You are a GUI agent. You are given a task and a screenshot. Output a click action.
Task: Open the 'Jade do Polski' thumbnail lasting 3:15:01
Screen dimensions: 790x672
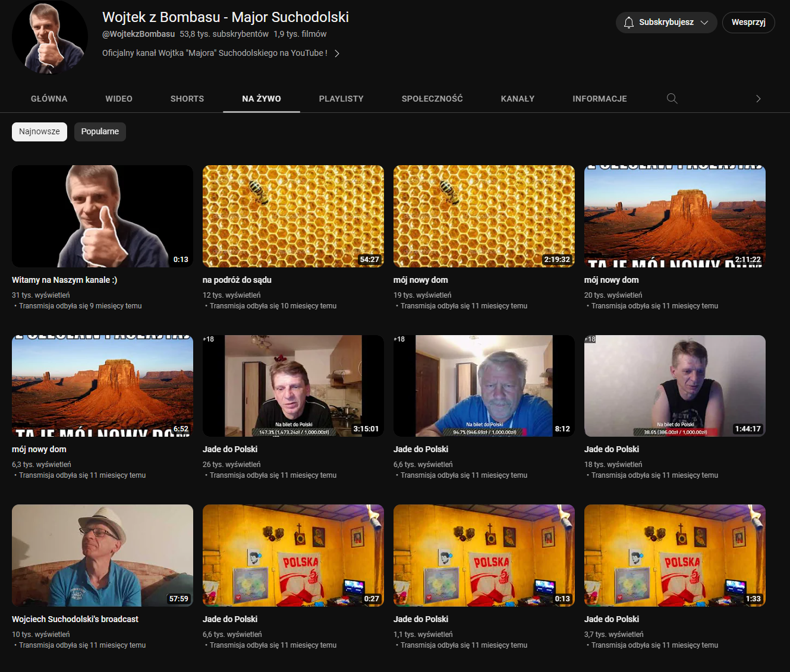coord(293,386)
